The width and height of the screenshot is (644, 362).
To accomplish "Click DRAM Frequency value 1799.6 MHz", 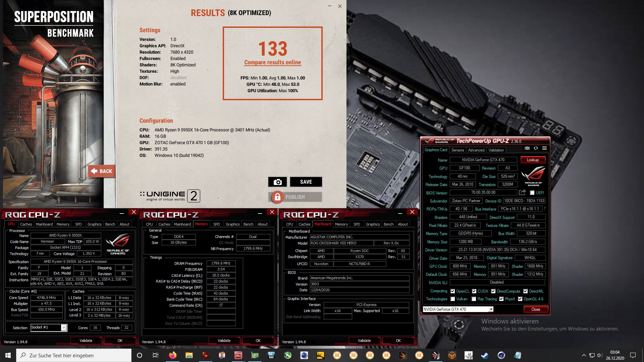I will 221,263.
